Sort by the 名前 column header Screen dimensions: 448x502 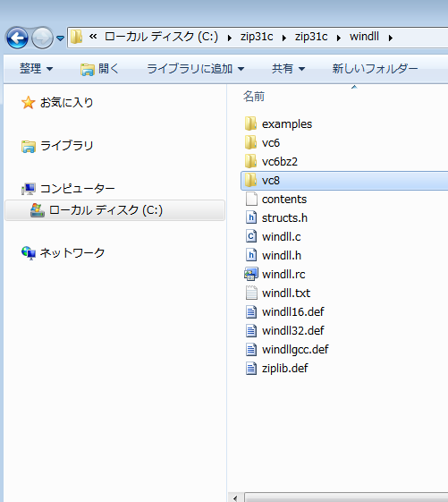tap(254, 96)
